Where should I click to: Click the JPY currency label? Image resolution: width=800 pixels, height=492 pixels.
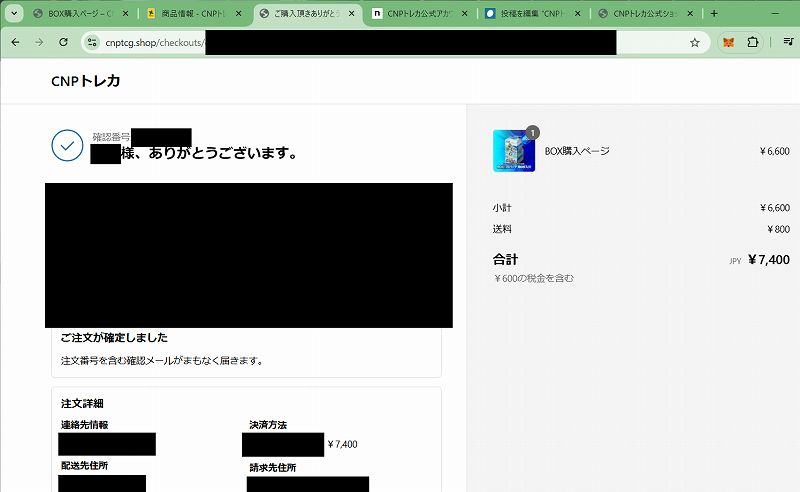735,261
